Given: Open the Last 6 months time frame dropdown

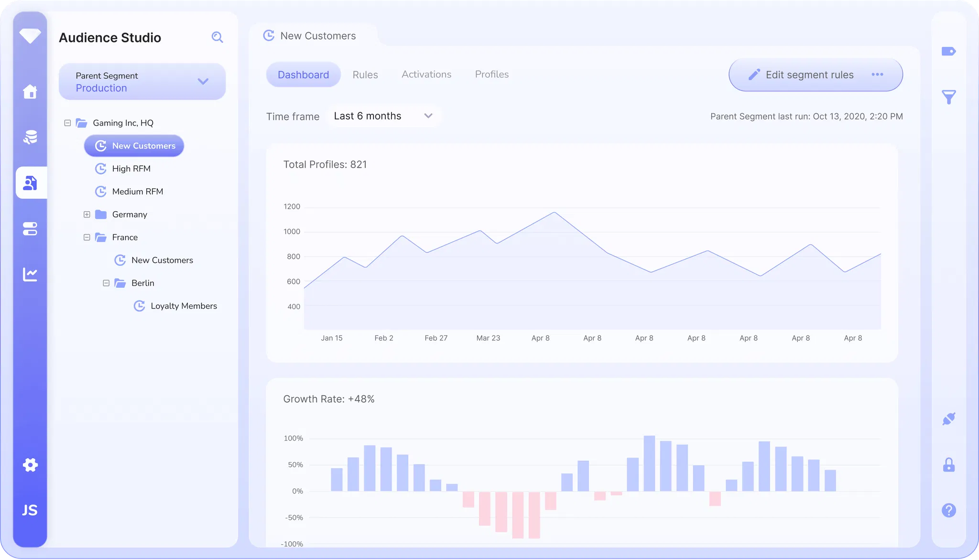Looking at the screenshot, I should click(x=383, y=116).
